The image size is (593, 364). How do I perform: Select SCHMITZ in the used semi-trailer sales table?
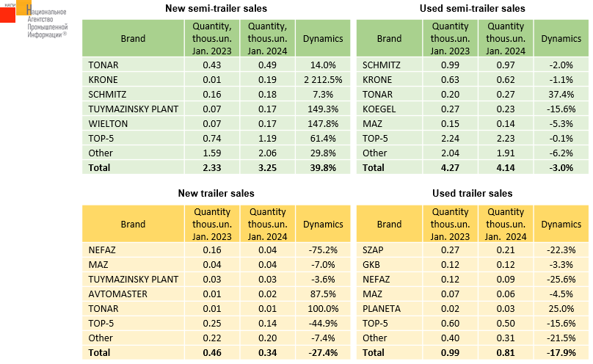[382, 65]
